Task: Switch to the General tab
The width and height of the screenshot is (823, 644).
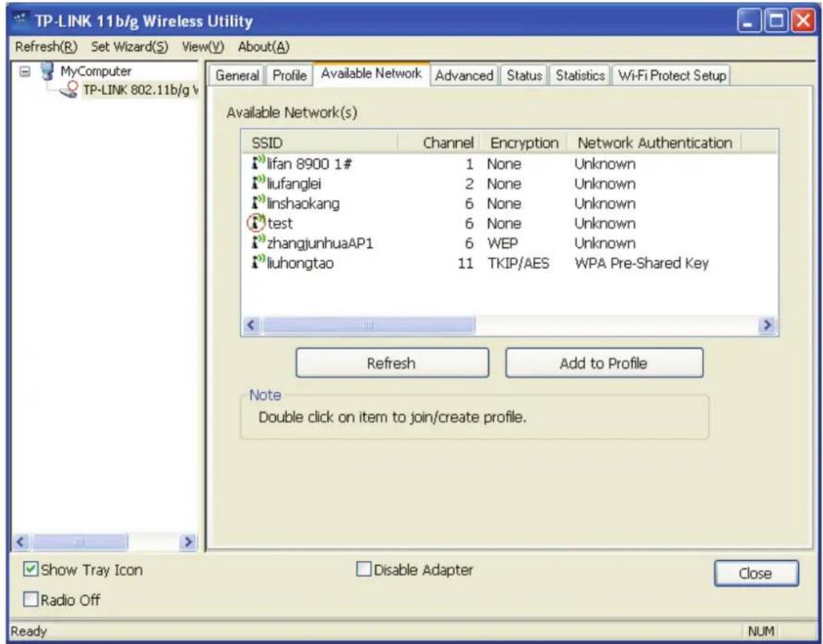Action: pos(237,75)
